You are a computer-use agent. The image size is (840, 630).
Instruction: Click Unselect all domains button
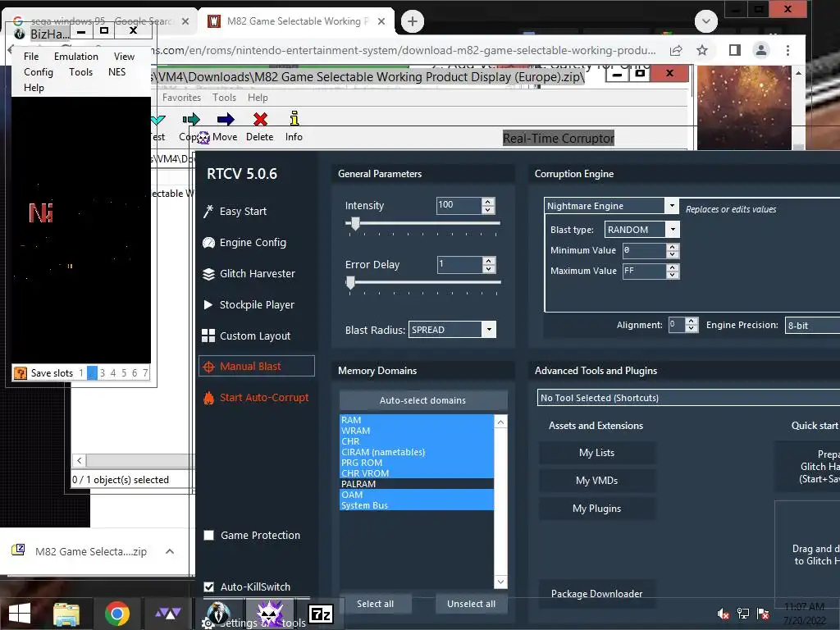point(472,604)
